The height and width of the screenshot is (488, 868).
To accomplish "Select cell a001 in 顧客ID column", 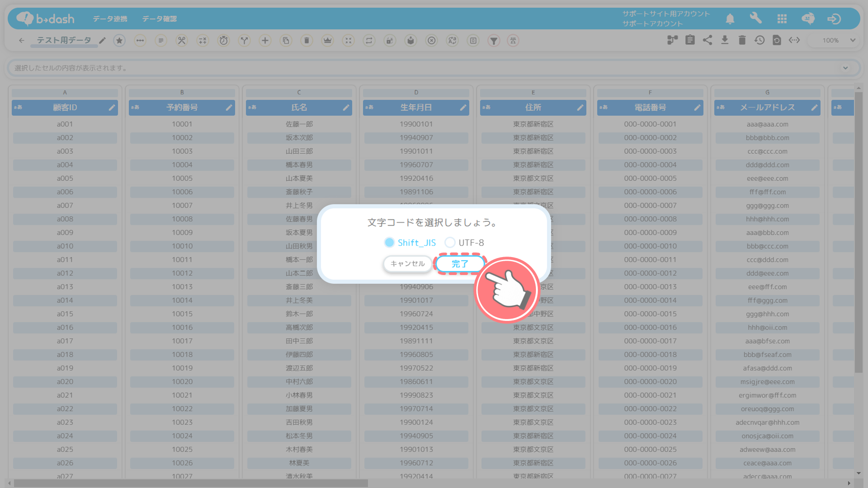I will (65, 124).
